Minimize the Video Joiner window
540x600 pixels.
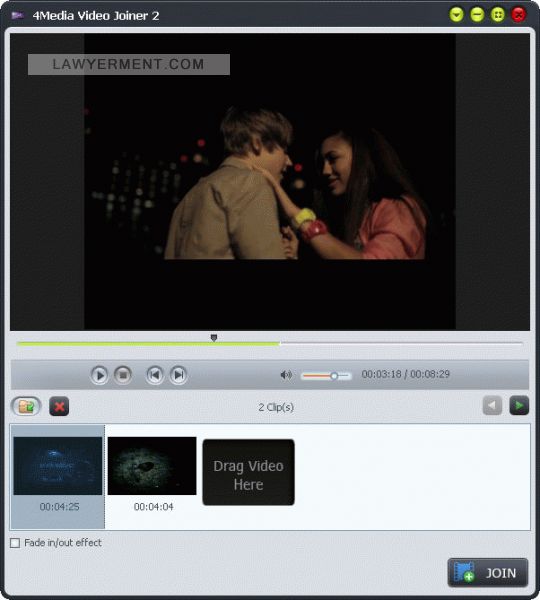click(x=477, y=15)
